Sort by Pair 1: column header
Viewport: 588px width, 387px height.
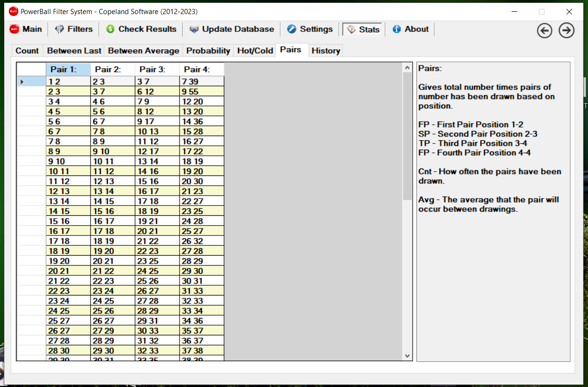pyautogui.click(x=68, y=69)
